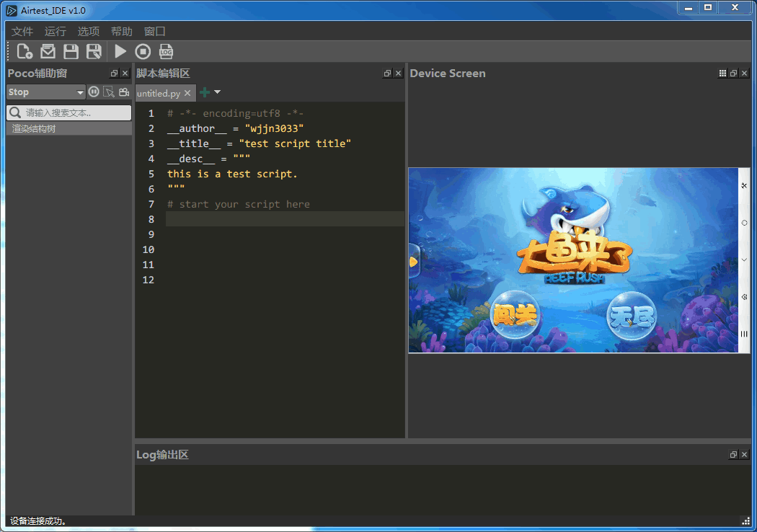
Task: Click the 闯关 bubble button in the game
Action: coord(514,314)
